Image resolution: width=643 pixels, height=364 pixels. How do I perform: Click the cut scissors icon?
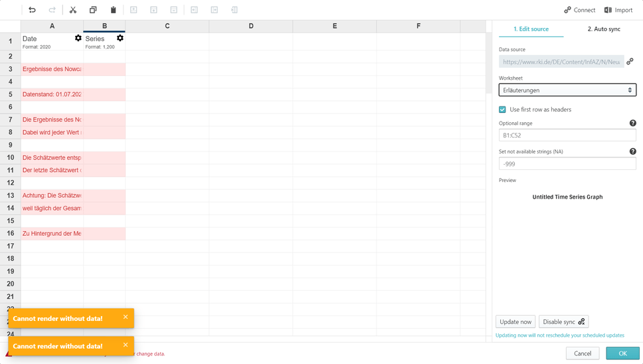[x=73, y=10]
